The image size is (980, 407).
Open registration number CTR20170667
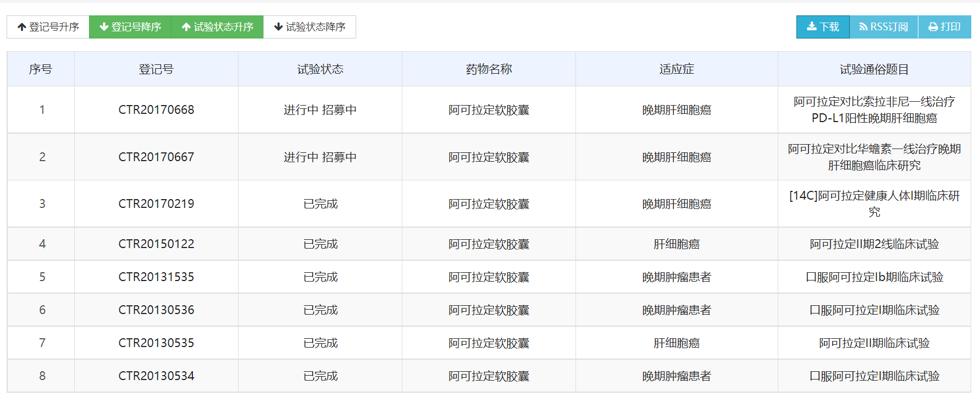pos(156,157)
